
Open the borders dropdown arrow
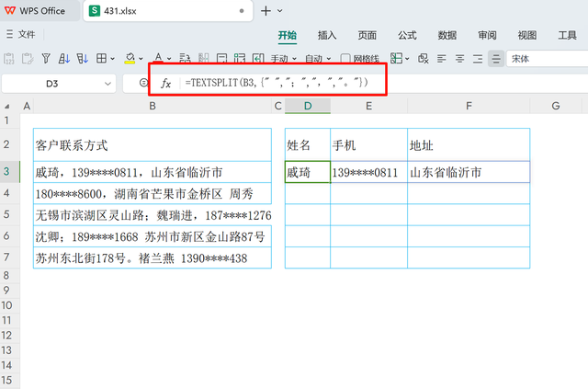pos(112,59)
